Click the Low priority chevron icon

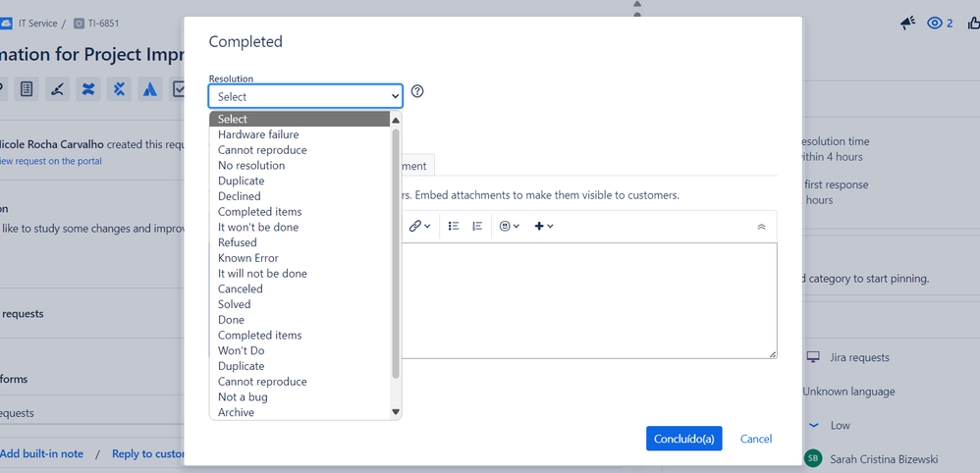pos(814,425)
